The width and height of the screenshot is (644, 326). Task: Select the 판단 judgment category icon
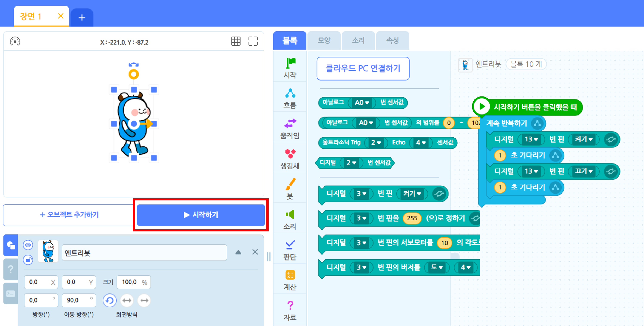[290, 249]
